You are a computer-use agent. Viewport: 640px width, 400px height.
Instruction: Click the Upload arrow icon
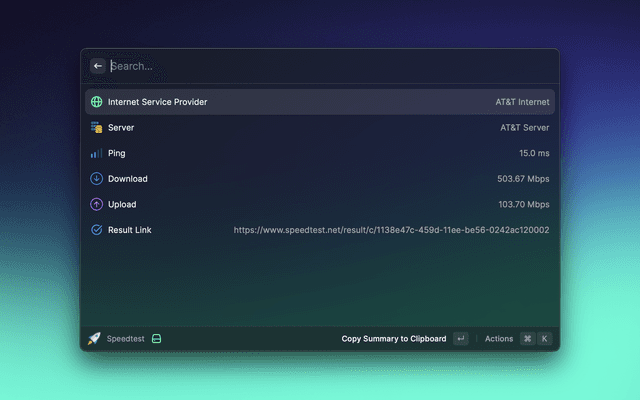pyautogui.click(x=97, y=204)
